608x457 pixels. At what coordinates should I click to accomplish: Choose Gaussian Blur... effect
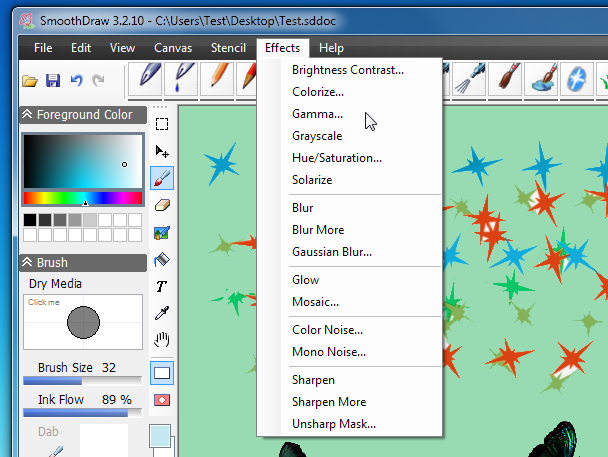coord(332,252)
